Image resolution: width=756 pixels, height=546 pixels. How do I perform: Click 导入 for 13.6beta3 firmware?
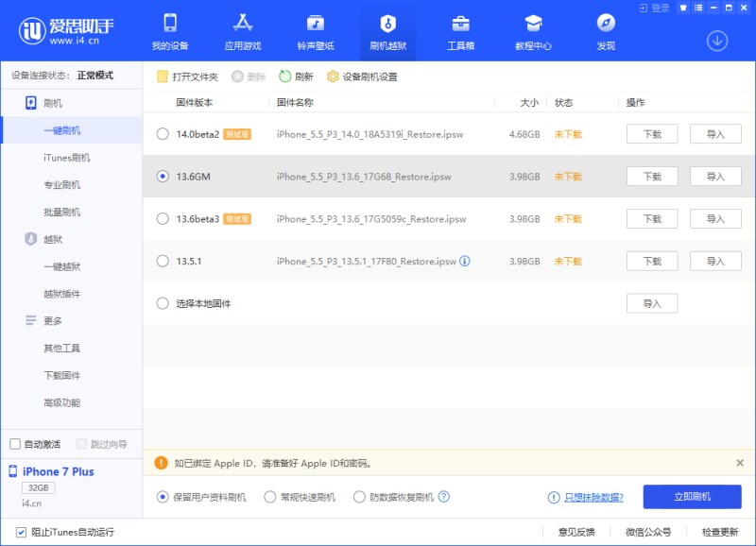click(x=715, y=219)
